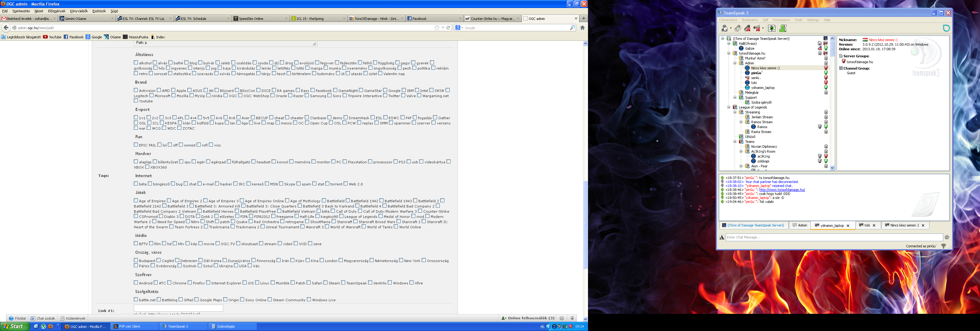Tick the battle.net service checkbox
The image size is (980, 331).
(x=136, y=299)
